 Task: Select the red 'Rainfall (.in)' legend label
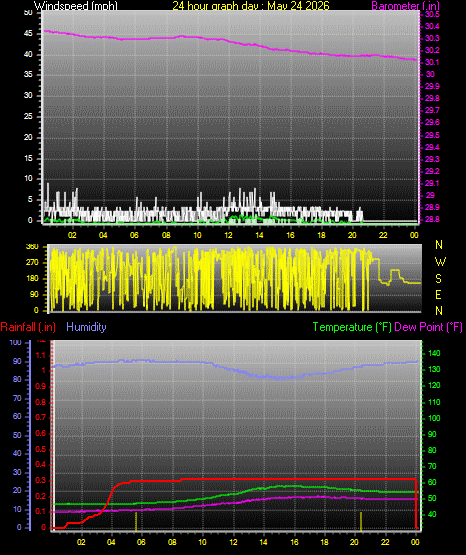28,327
